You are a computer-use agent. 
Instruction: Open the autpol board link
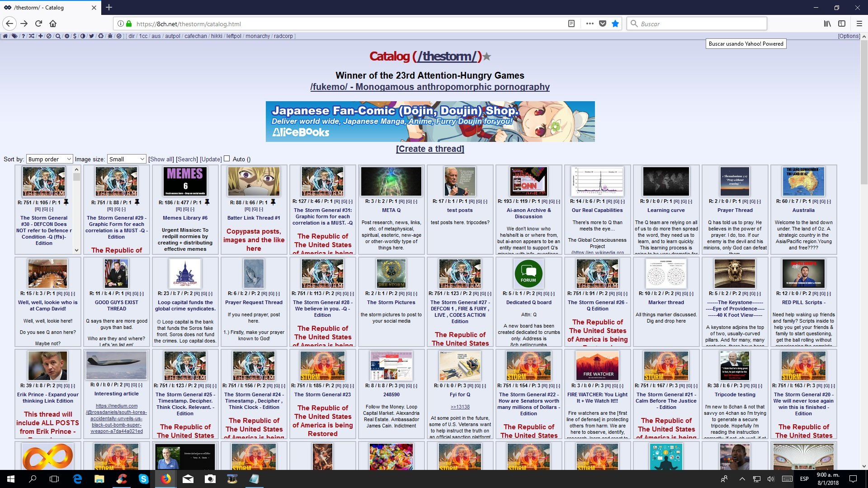click(173, 36)
